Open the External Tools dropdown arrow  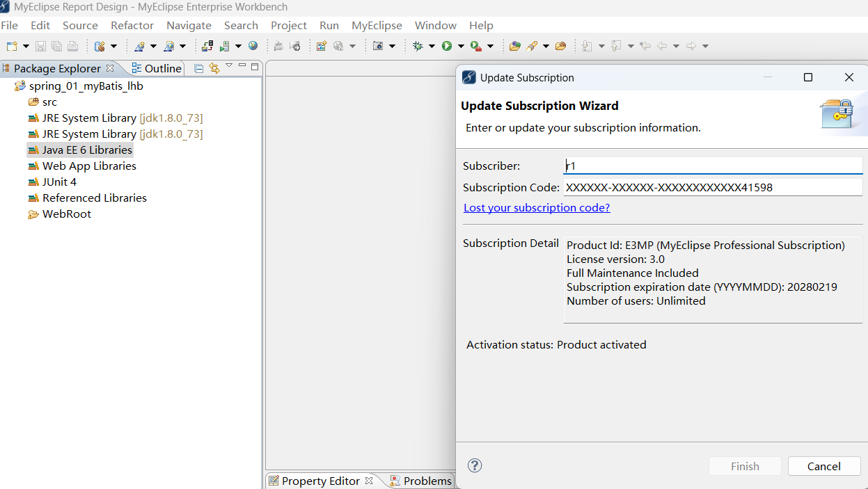click(x=490, y=46)
